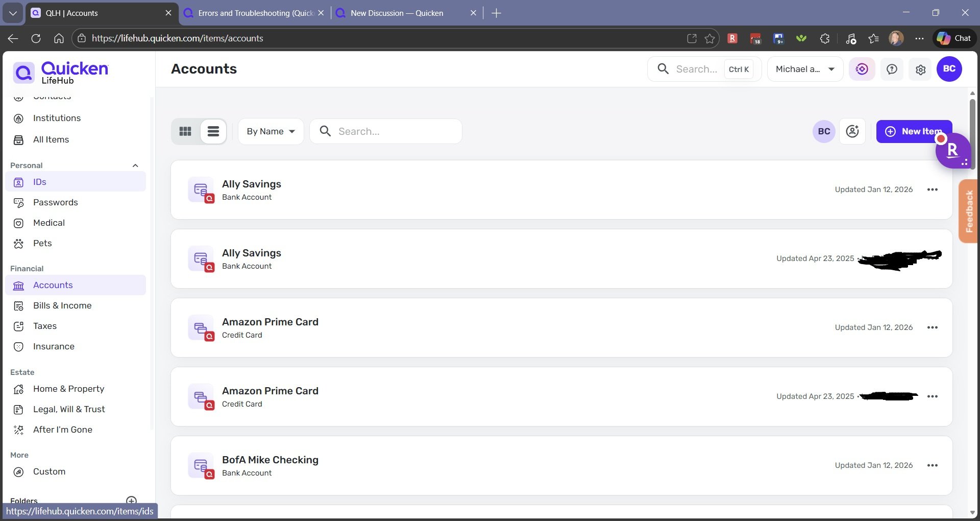Open browser tab search dropdown arrow
Viewport: 980px width, 521px height.
pyautogui.click(x=13, y=13)
